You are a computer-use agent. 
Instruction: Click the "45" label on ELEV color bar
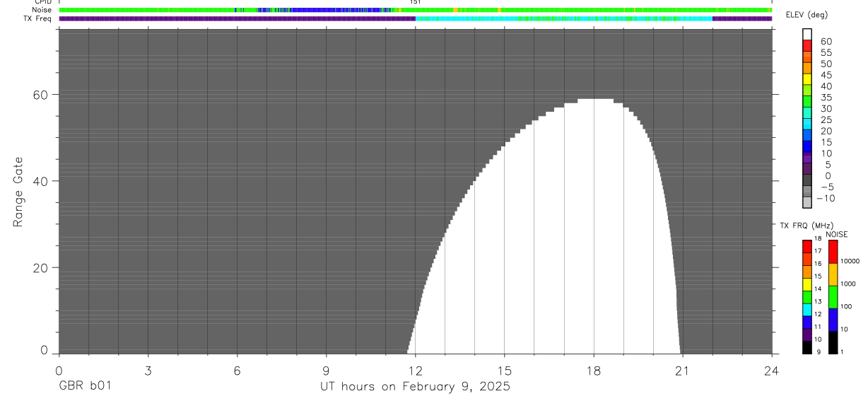[x=826, y=75]
